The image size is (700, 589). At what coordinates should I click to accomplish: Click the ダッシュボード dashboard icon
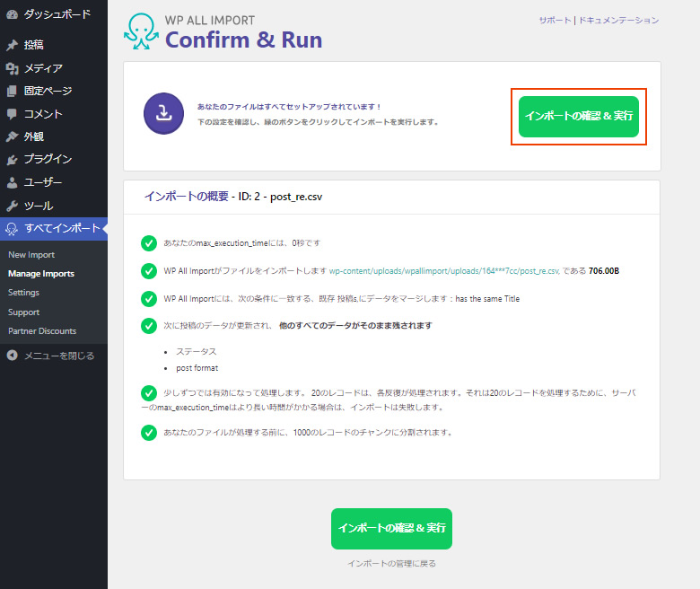point(12,14)
